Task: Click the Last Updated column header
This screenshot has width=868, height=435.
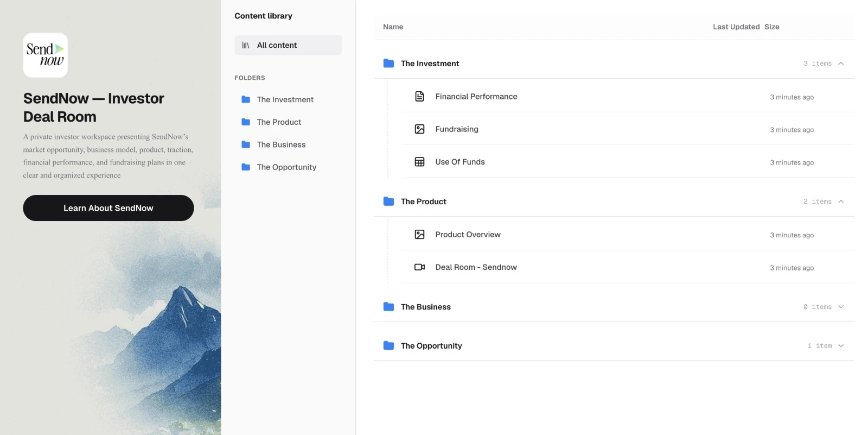Action: (736, 27)
